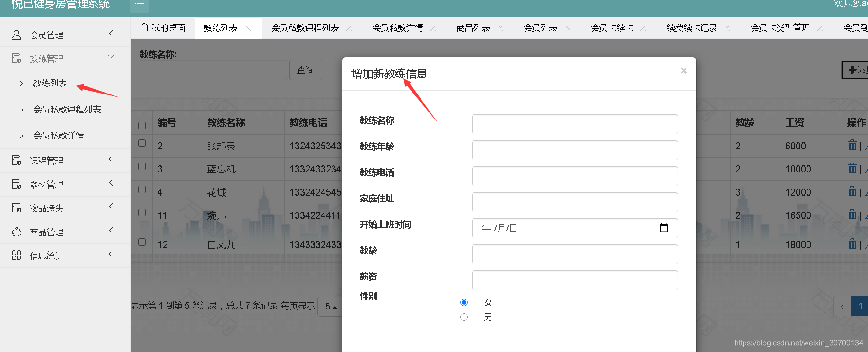Close the 会员卡类型管理 tab

tap(820, 28)
